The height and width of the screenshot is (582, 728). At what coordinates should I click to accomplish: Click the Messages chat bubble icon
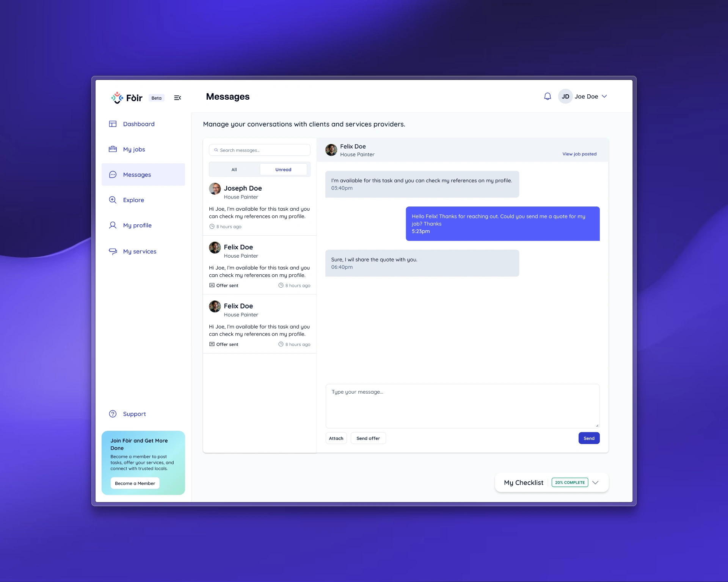pyautogui.click(x=113, y=175)
